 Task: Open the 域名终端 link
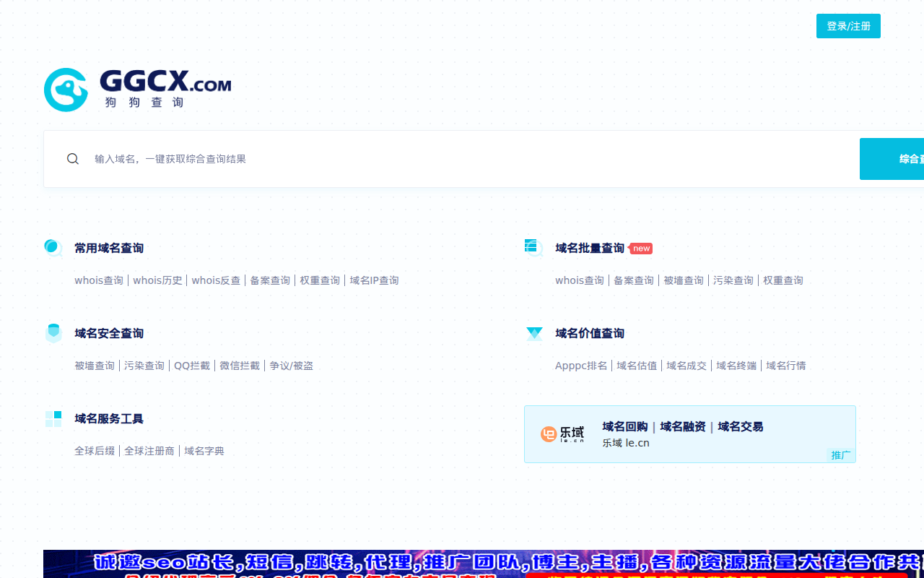click(x=736, y=366)
